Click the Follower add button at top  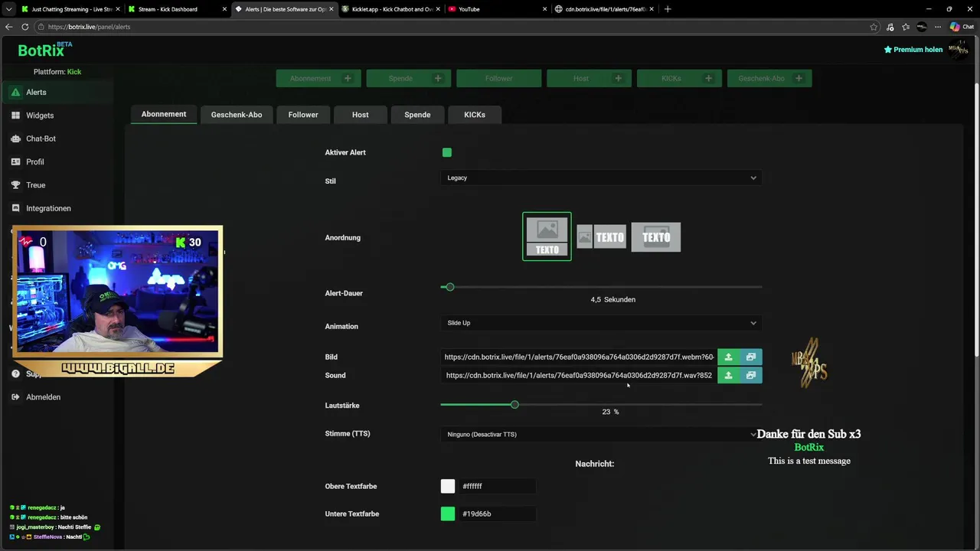(498, 78)
